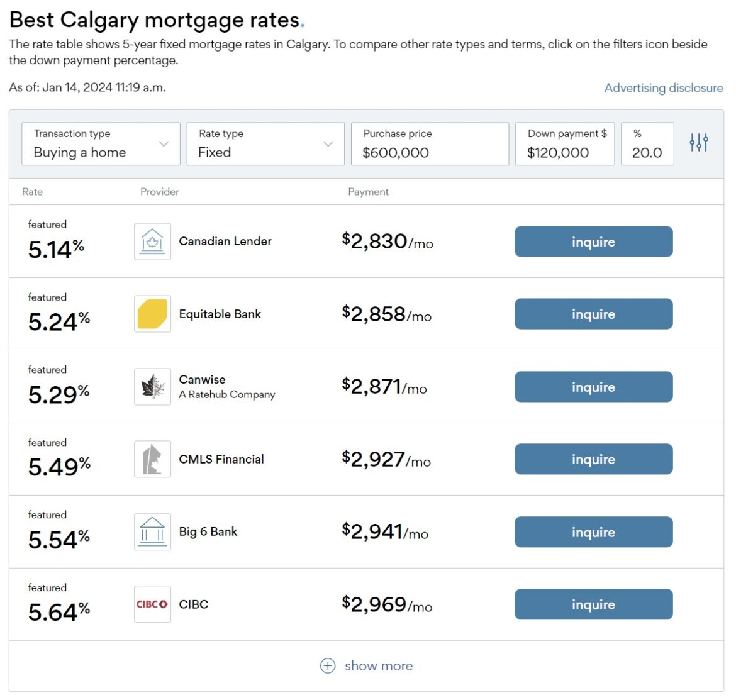This screenshot has width=736, height=700.
Task: Click the CIBC provider logo
Action: tap(152, 604)
